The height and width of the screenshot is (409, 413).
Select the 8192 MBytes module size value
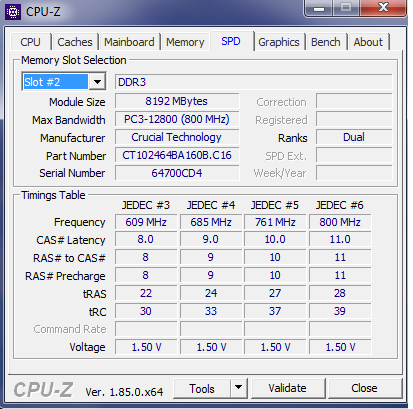pos(177,101)
